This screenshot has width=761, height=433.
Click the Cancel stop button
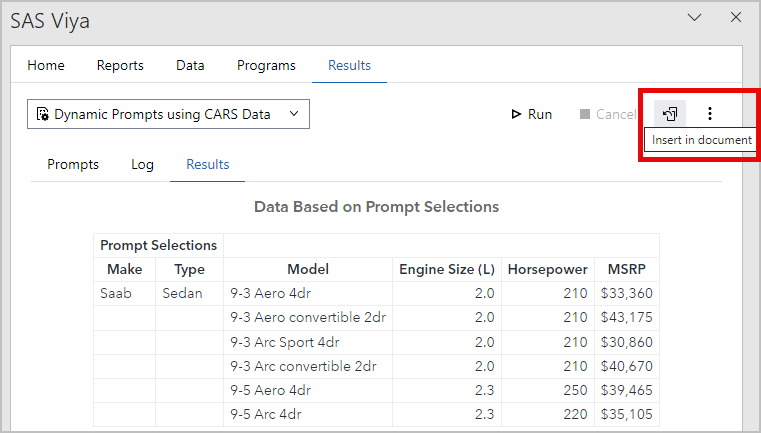[x=607, y=114]
